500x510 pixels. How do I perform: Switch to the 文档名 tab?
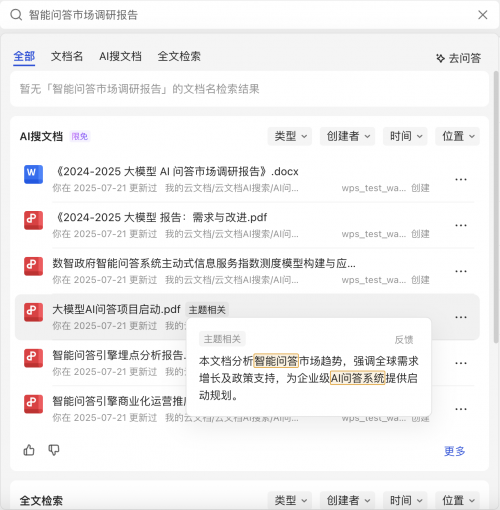point(67,56)
